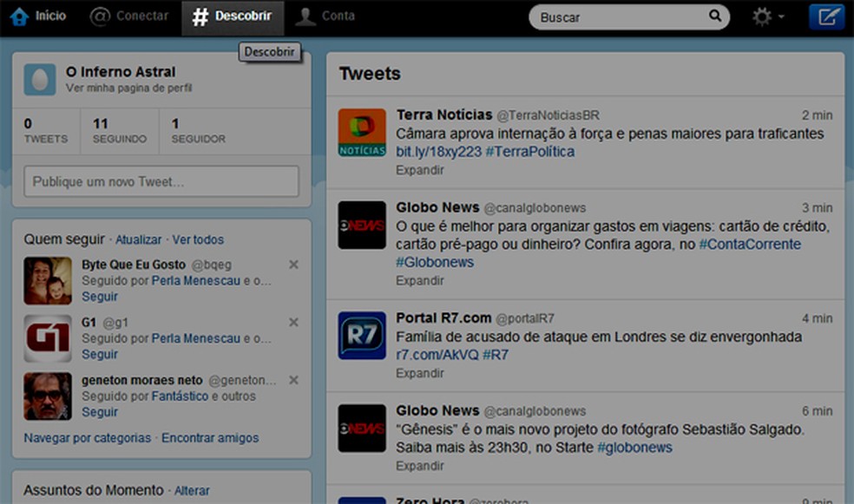Open the settings gear dropdown
Screen dimensions: 854x504
pos(768,16)
